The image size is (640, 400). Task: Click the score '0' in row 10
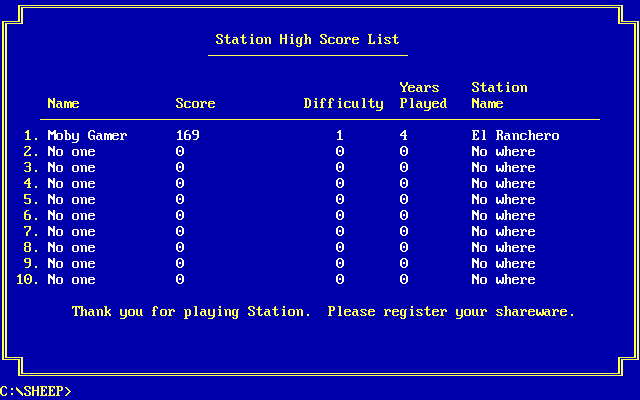click(180, 279)
